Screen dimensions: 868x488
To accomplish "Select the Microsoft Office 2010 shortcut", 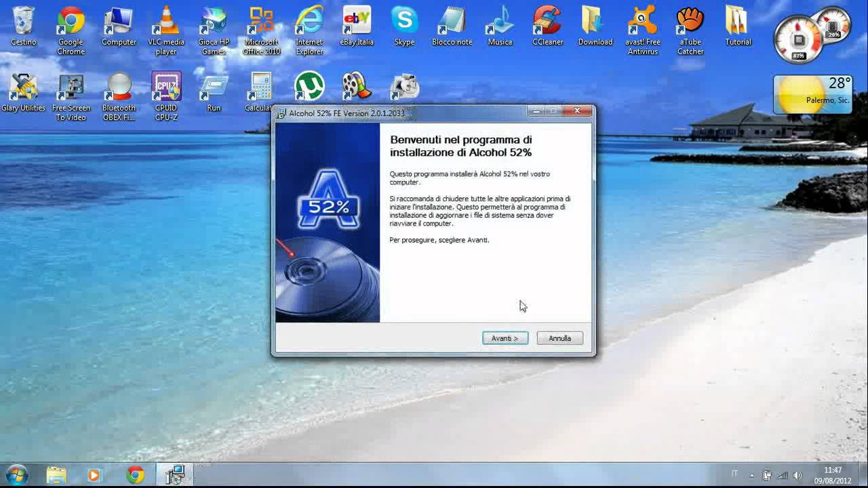I will [262, 30].
